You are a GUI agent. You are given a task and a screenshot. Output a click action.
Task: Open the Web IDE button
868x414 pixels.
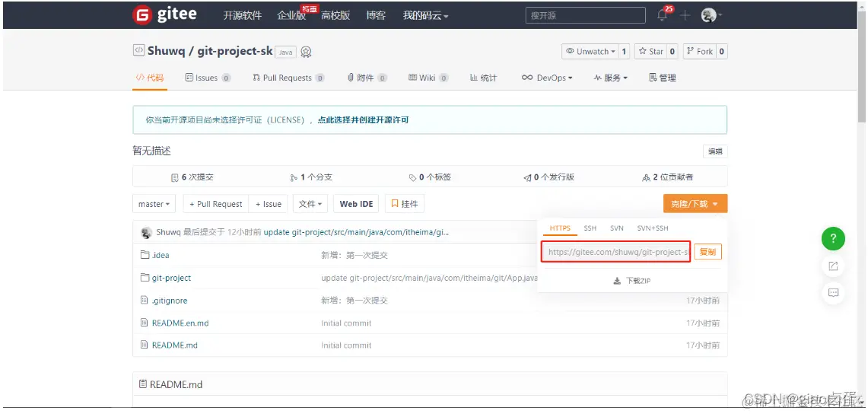(x=357, y=204)
